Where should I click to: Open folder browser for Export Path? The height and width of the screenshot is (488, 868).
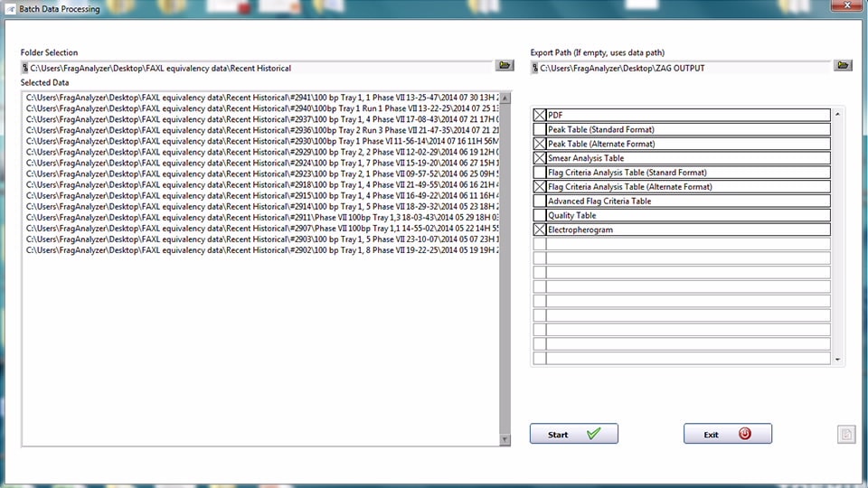pos(843,66)
